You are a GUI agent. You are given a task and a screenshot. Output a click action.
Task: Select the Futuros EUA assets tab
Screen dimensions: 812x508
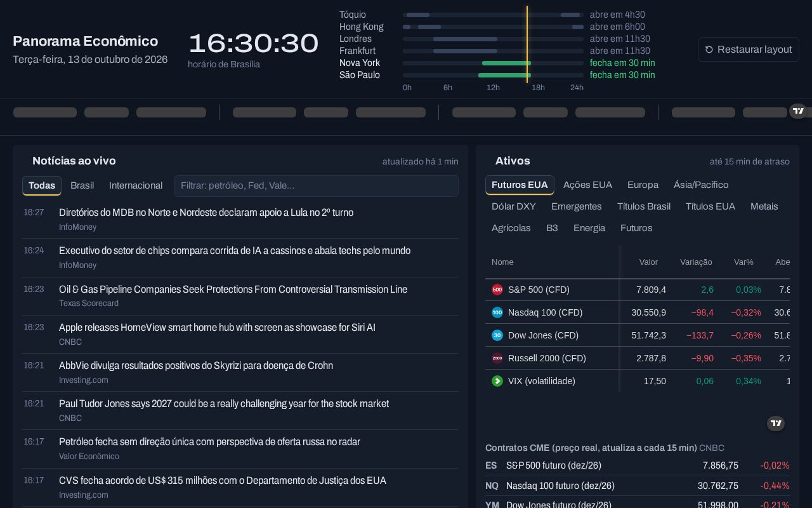point(520,185)
